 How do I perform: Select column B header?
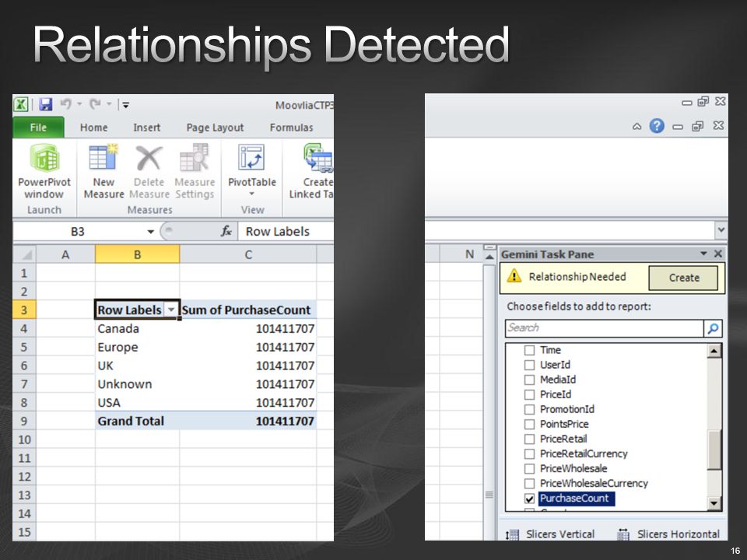pyautogui.click(x=137, y=254)
